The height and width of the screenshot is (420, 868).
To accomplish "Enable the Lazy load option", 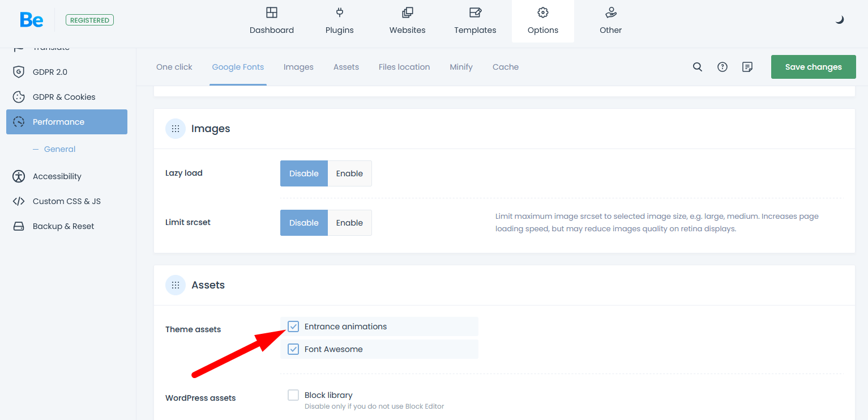I will tap(349, 173).
